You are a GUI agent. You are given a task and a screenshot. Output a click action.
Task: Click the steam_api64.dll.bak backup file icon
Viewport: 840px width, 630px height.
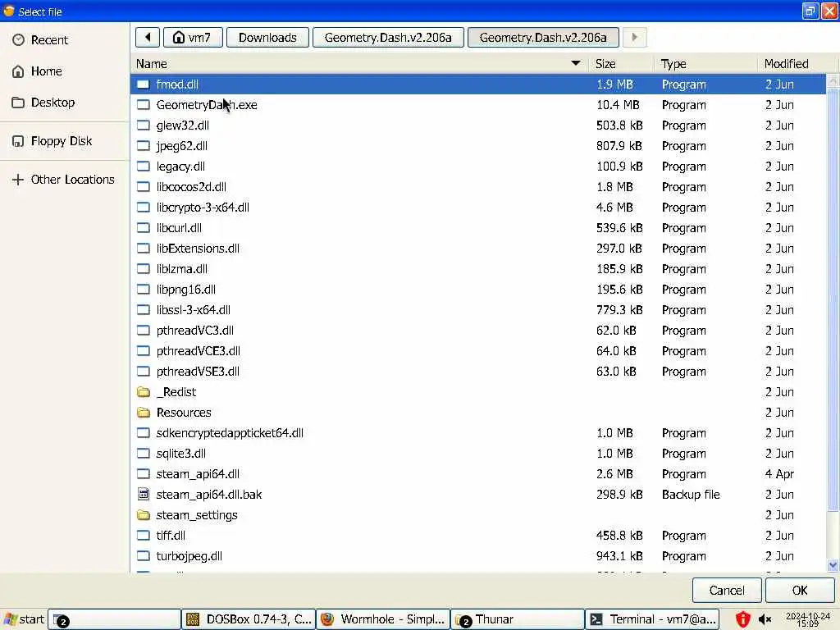(x=143, y=494)
